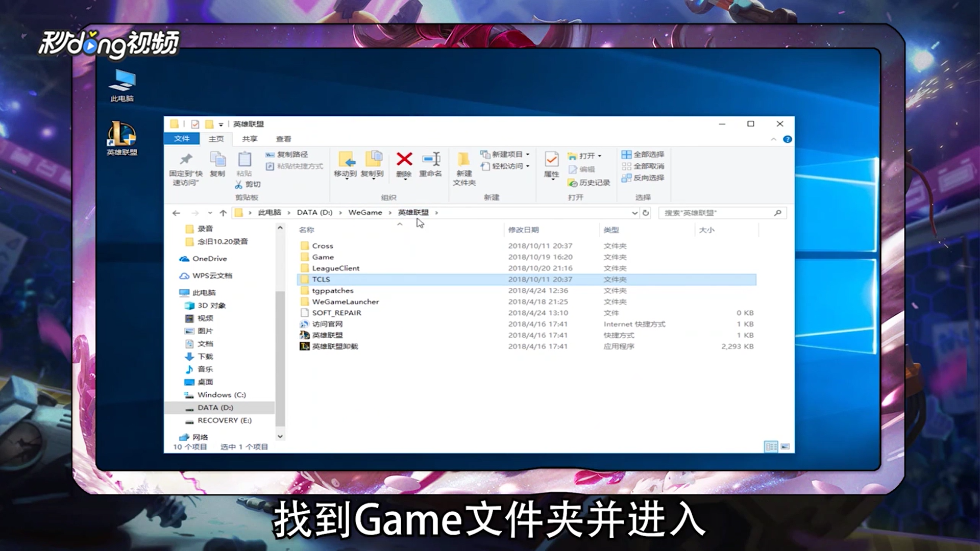The height and width of the screenshot is (551, 980).
Task: Select the tgppatches folder
Action: (x=526, y=291)
